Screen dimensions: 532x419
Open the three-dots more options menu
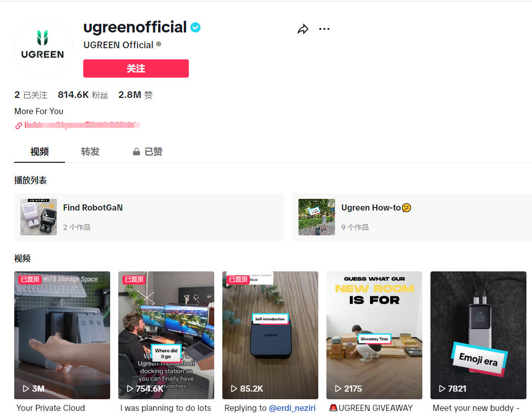click(x=324, y=29)
